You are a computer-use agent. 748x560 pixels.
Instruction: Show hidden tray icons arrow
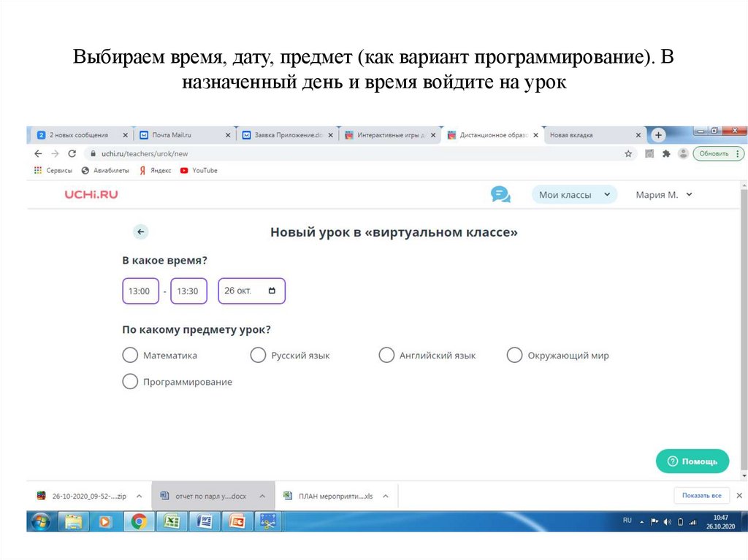coord(642,522)
